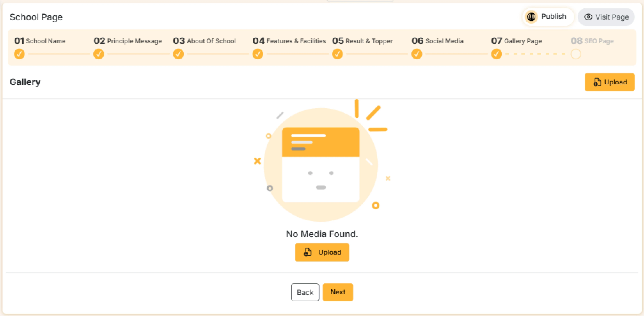Click the Publish button label
The image size is (644, 316).
[x=554, y=16]
